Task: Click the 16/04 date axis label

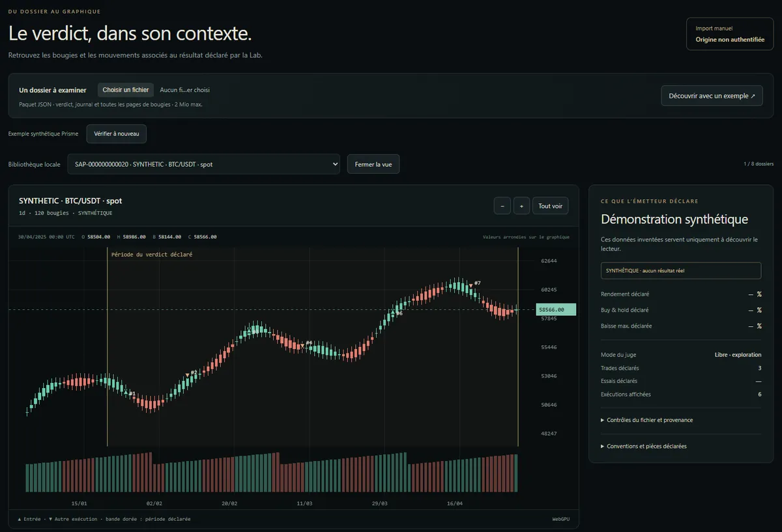Action: pyautogui.click(x=455, y=503)
